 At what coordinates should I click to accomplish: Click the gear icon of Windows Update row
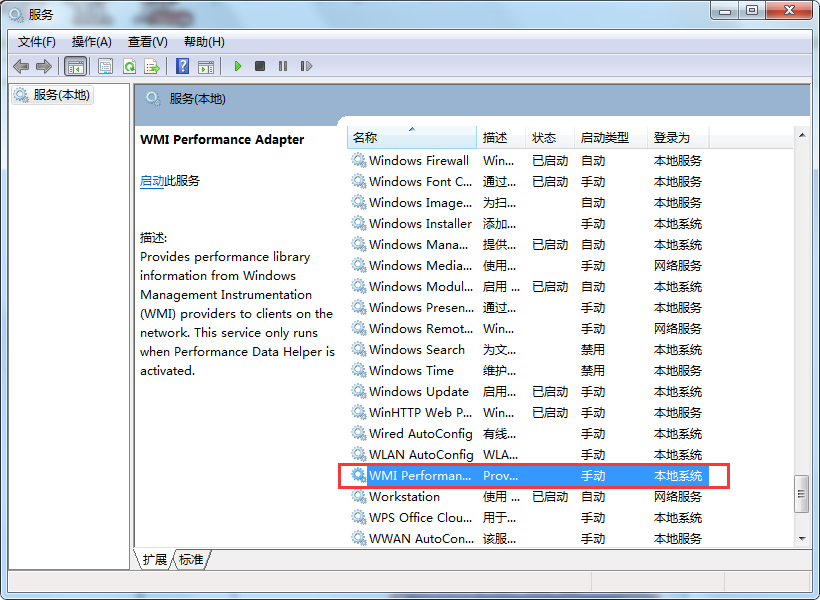tap(359, 391)
